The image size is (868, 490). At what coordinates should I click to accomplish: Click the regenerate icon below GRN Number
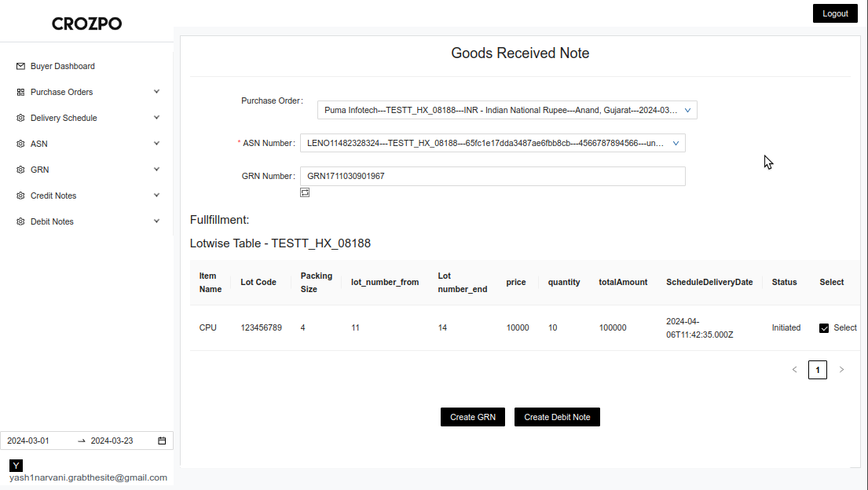[x=305, y=192]
